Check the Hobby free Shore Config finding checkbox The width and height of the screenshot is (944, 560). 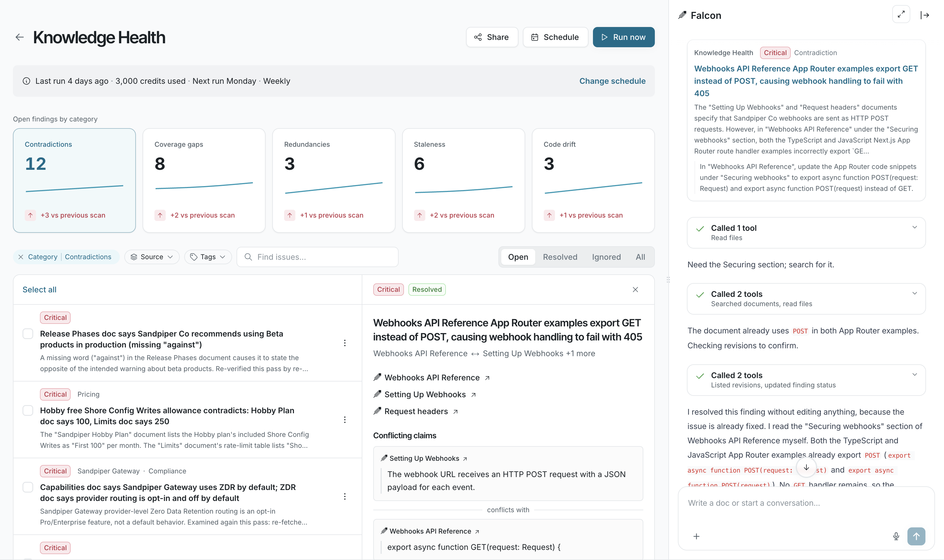(28, 410)
